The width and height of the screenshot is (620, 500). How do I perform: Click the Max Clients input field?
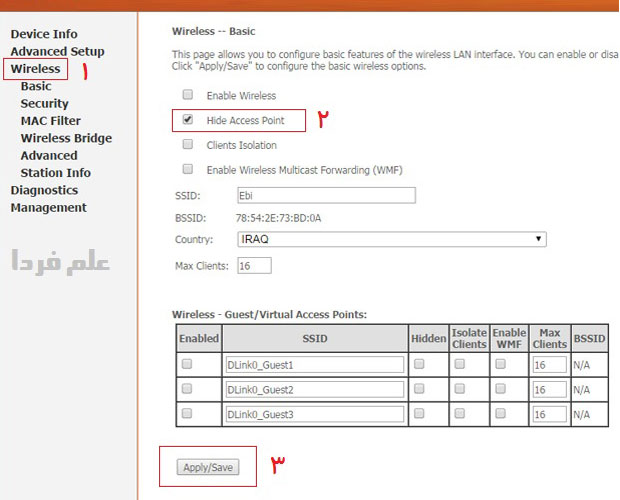point(254,266)
